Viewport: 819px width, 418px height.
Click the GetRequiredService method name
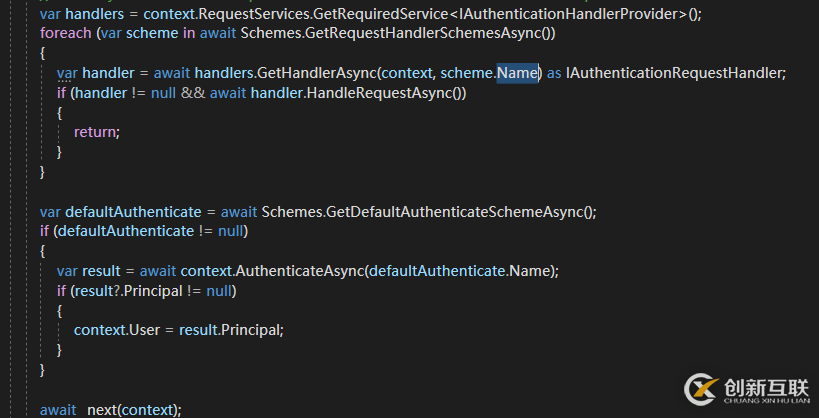381,14
